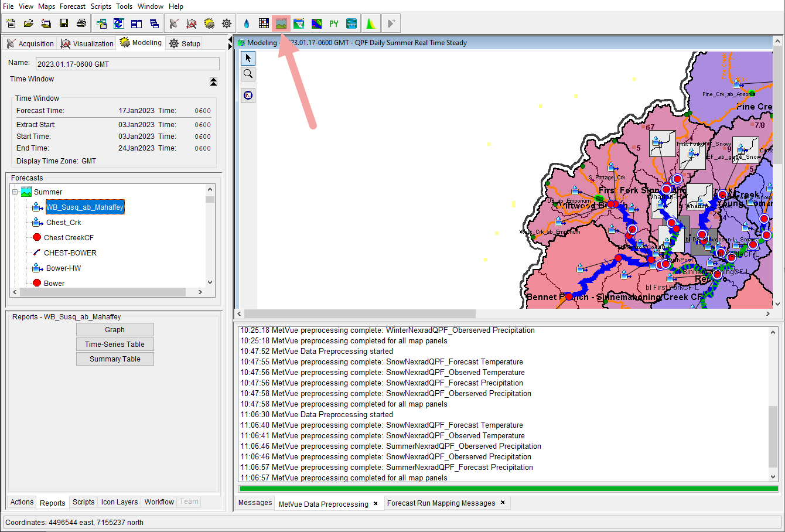Select WB_Susq_ab_Mahaffey in forecast tree

[x=85, y=207]
